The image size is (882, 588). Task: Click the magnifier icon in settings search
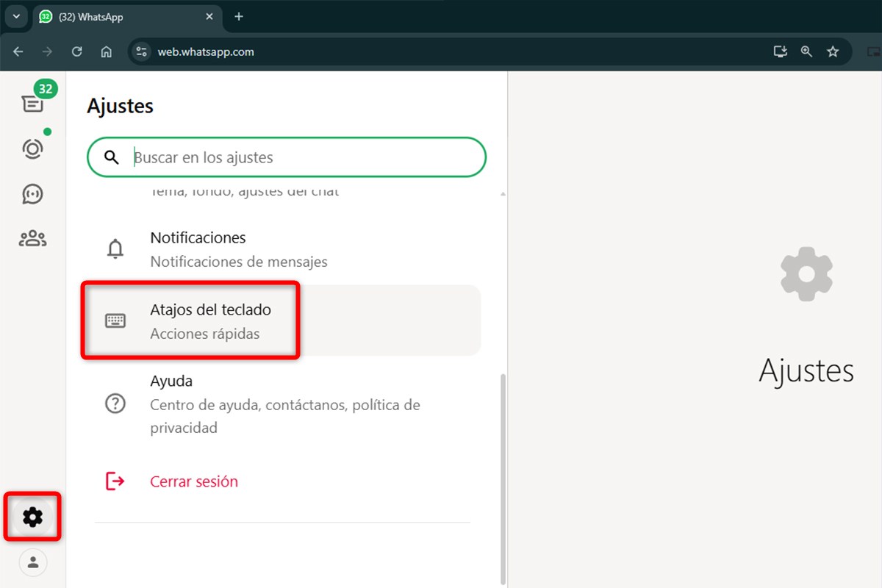[112, 157]
